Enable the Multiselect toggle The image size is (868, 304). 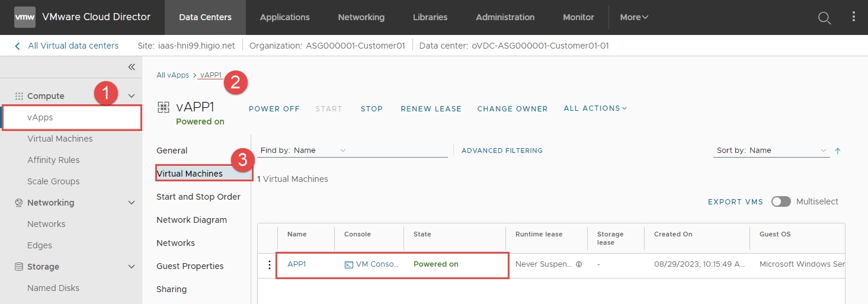click(x=781, y=201)
